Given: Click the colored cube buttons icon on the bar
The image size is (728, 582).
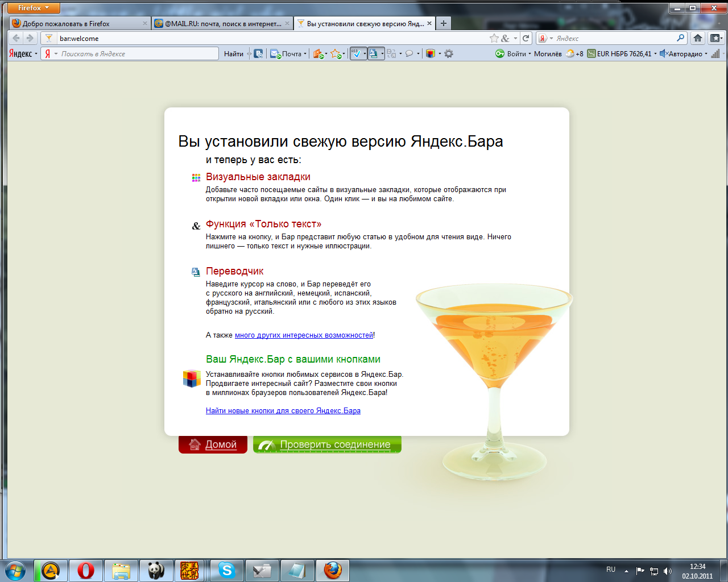Looking at the screenshot, I should click(431, 53).
